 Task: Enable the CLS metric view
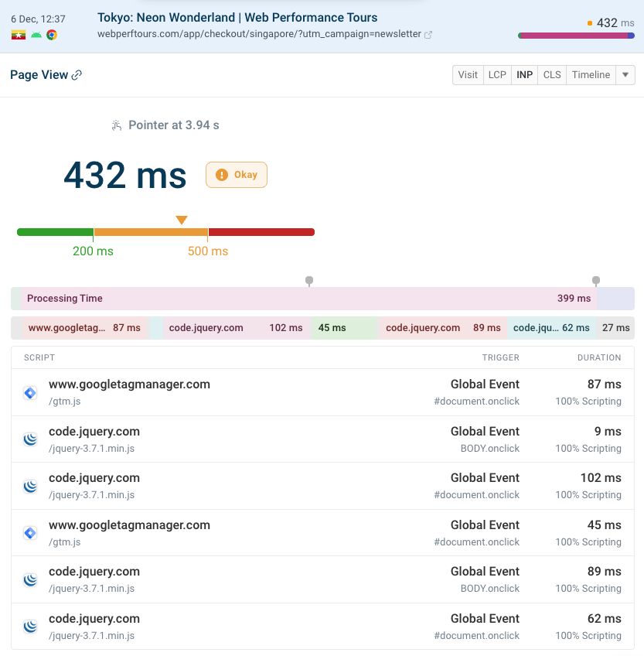(551, 74)
